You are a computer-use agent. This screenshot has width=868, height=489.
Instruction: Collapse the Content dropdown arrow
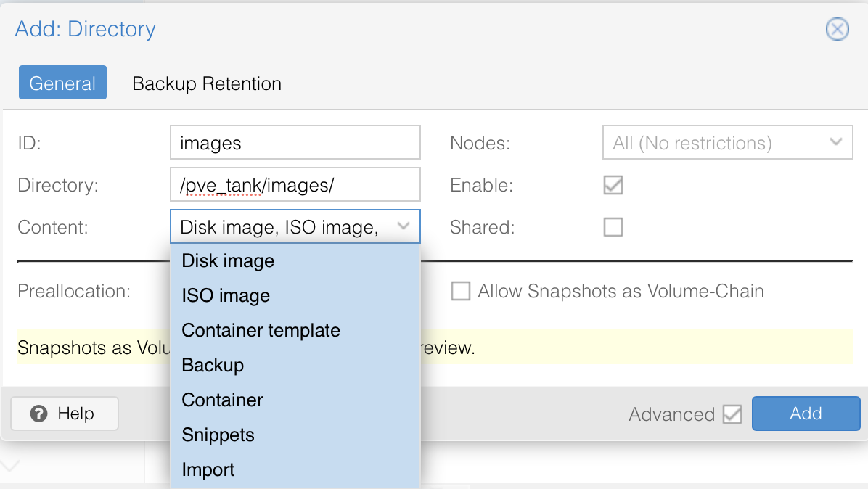404,226
